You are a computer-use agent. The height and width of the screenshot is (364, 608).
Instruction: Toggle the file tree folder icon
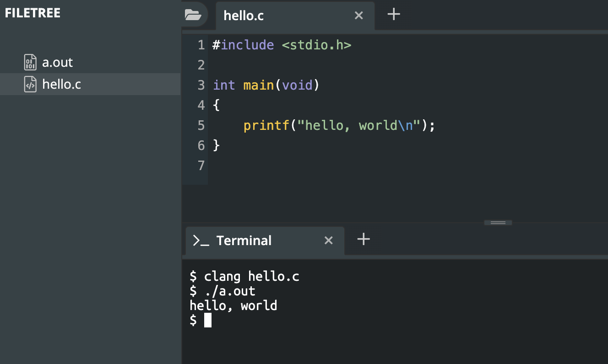click(193, 15)
